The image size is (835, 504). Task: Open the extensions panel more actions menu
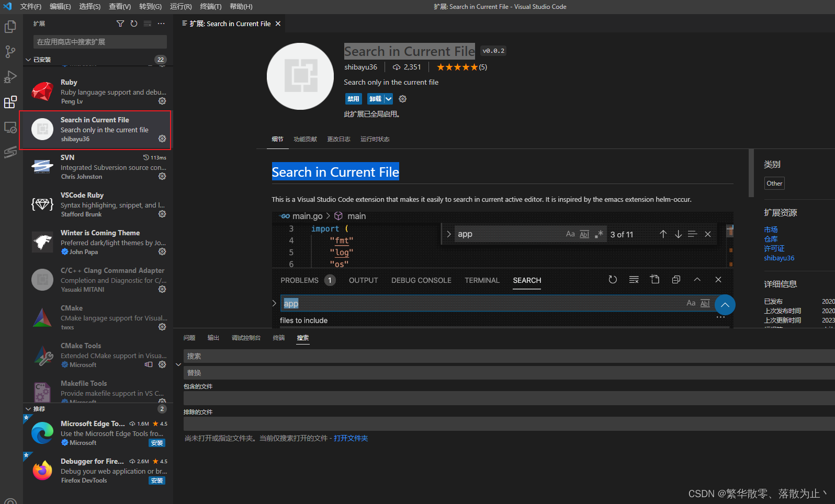[x=161, y=24]
